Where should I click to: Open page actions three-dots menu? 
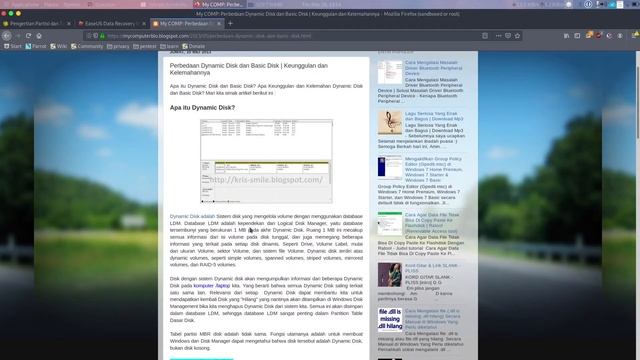498,36
